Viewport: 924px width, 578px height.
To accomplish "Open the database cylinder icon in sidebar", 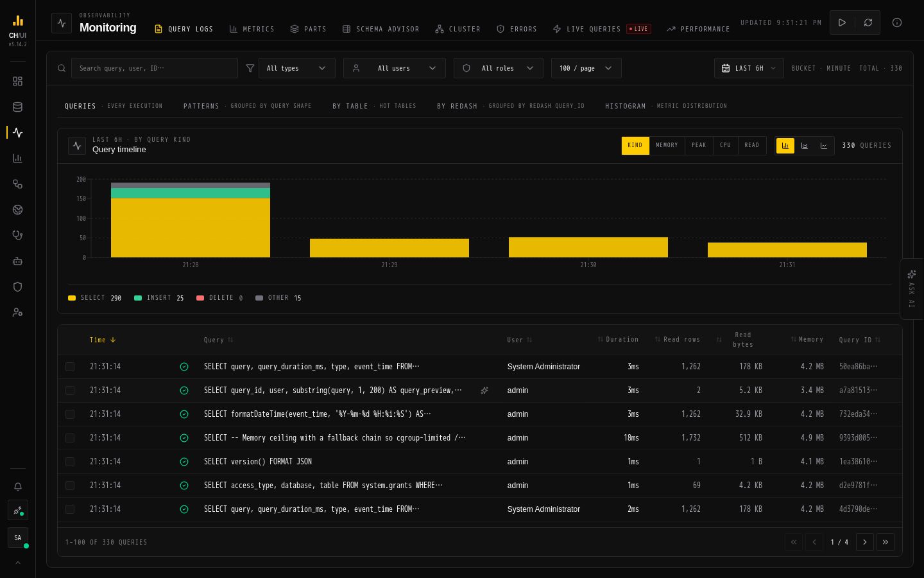I will click(17, 107).
